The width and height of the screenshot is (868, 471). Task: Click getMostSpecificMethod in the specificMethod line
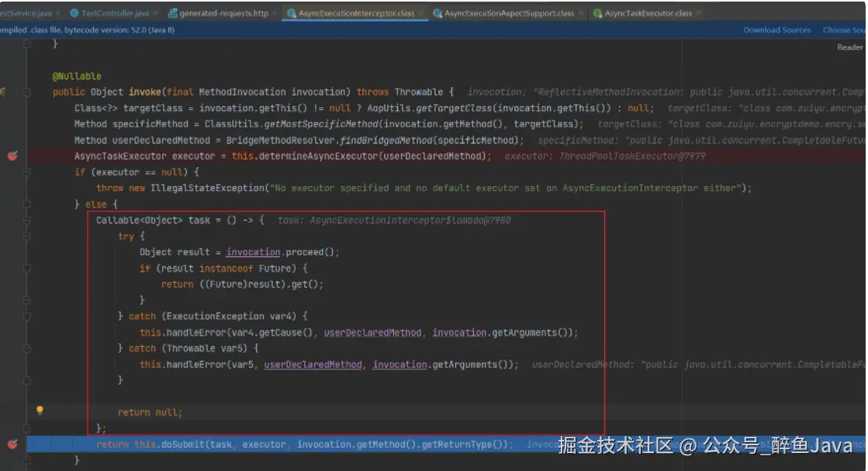(x=320, y=124)
